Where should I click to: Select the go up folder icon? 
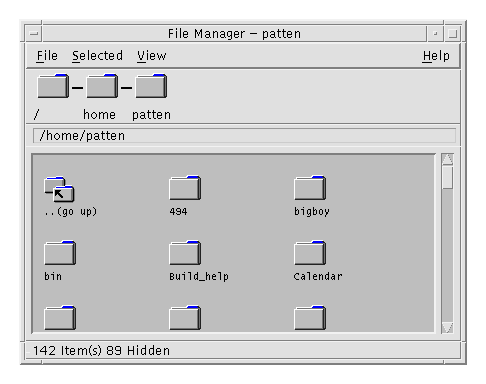point(59,189)
